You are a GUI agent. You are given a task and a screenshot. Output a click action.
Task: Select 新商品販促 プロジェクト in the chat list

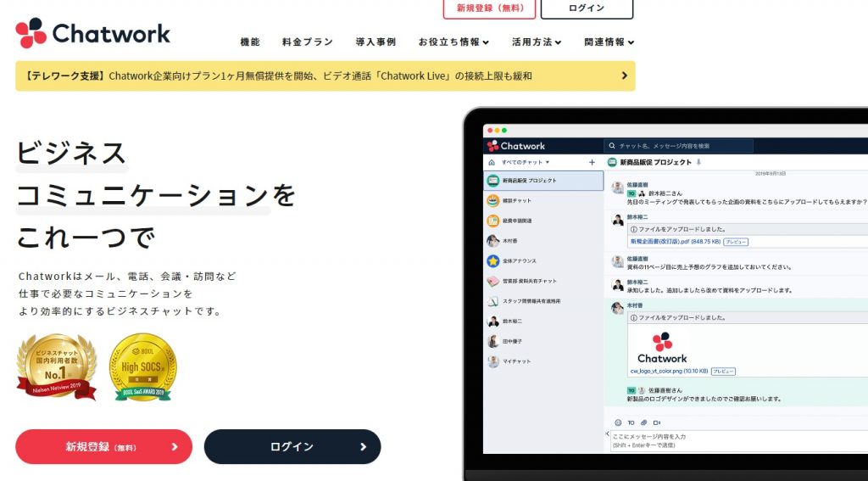[x=543, y=181]
